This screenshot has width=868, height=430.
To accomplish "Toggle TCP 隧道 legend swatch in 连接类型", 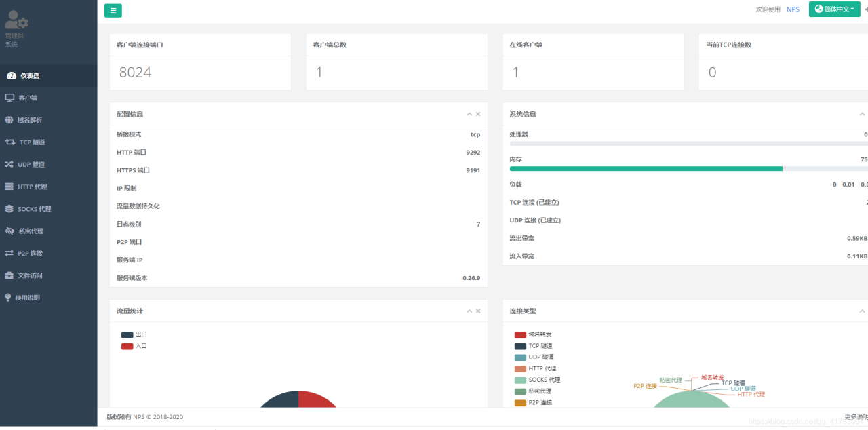I will [x=520, y=346].
